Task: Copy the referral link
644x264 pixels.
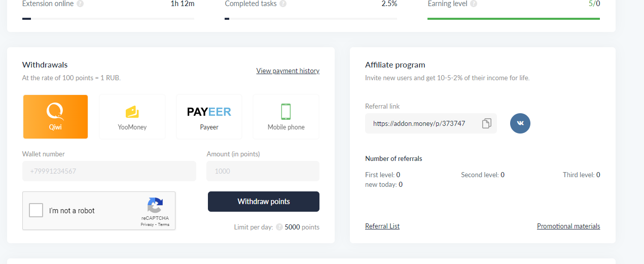Action: (x=486, y=123)
